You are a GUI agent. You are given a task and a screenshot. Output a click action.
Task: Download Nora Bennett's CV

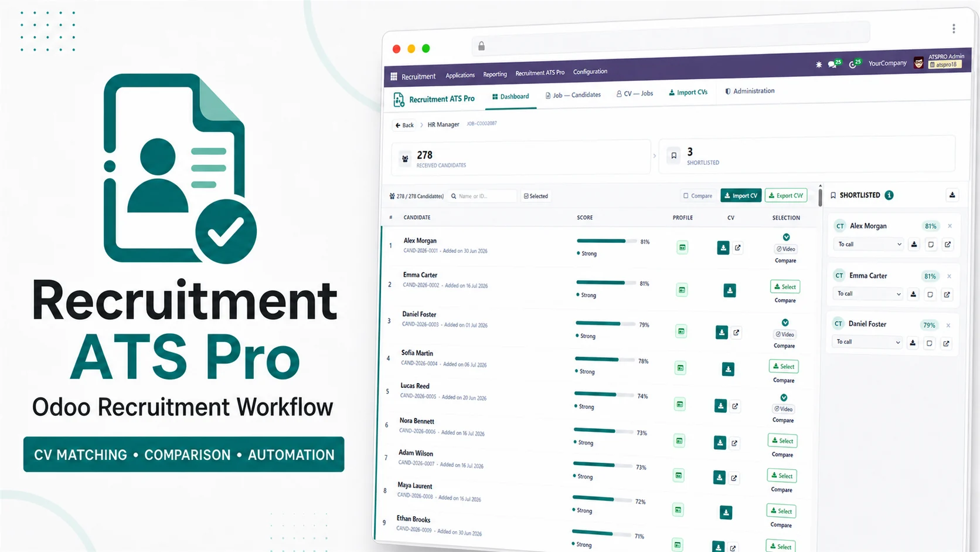pos(720,443)
